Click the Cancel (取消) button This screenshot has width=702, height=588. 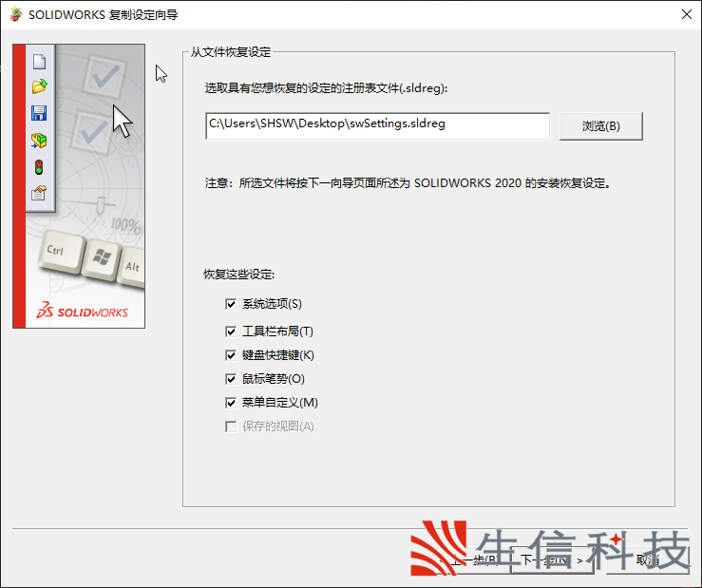coord(648,560)
